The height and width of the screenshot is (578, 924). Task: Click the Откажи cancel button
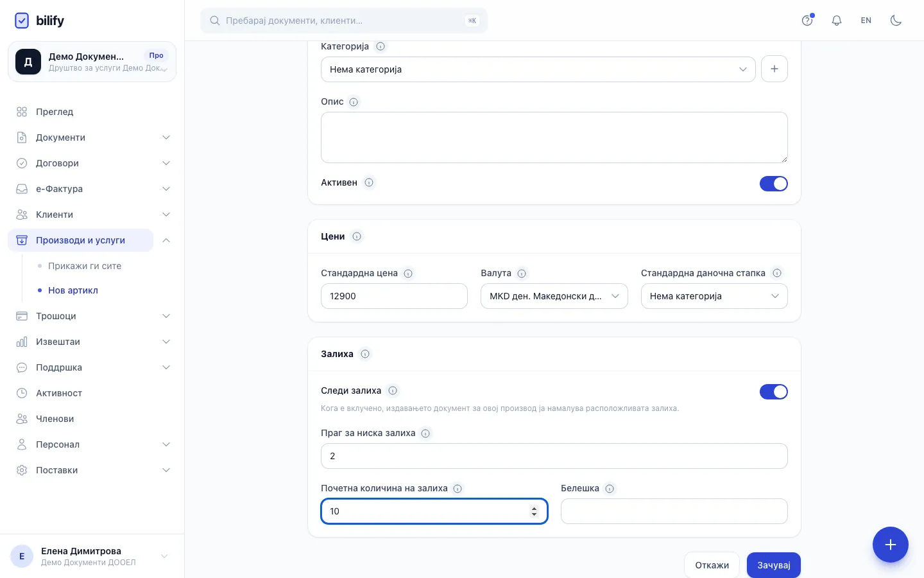coord(712,565)
